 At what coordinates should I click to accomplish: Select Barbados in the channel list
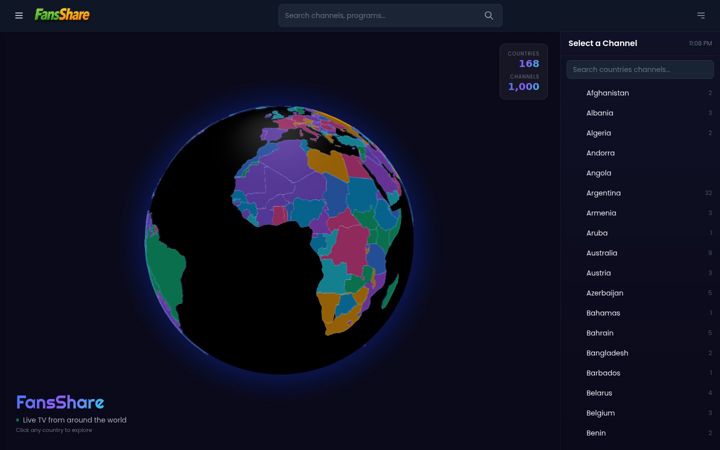click(640, 373)
